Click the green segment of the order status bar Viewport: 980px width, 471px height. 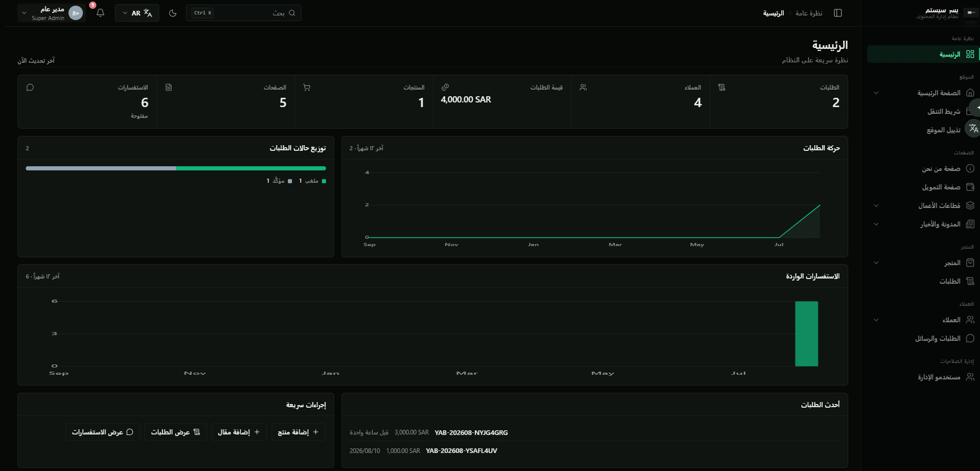pos(251,168)
